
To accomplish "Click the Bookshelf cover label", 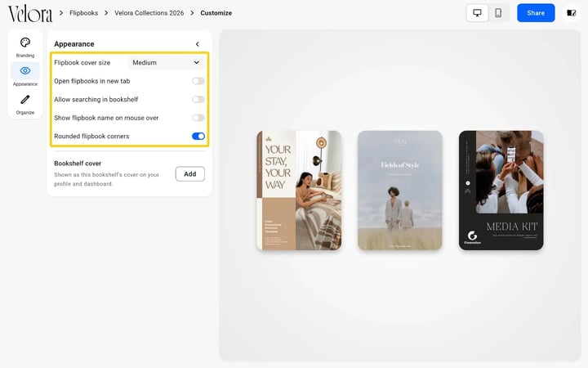I will coord(78,164).
